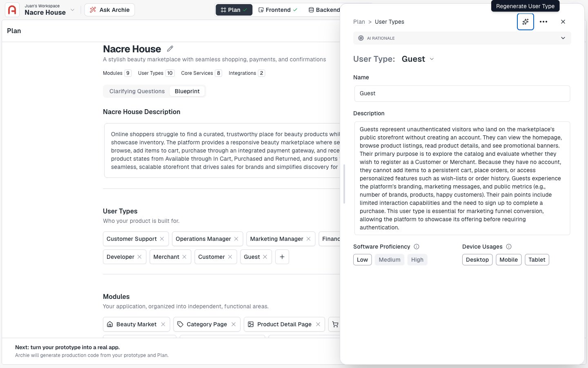Screen dimensions: 588x368
Task: Remove the Beauty Market module
Action: point(163,324)
